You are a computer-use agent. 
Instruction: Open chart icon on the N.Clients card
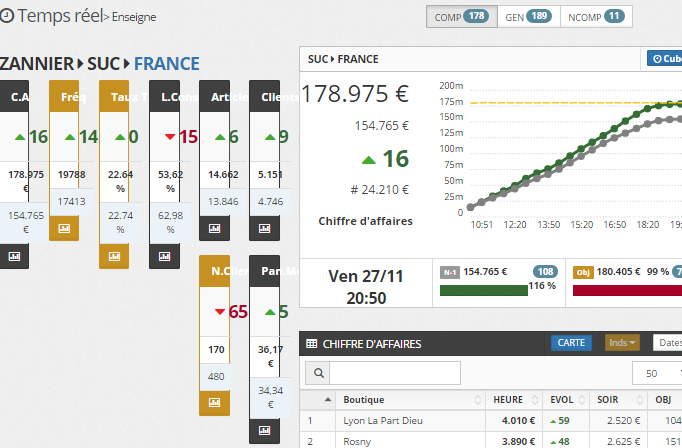[x=215, y=403]
